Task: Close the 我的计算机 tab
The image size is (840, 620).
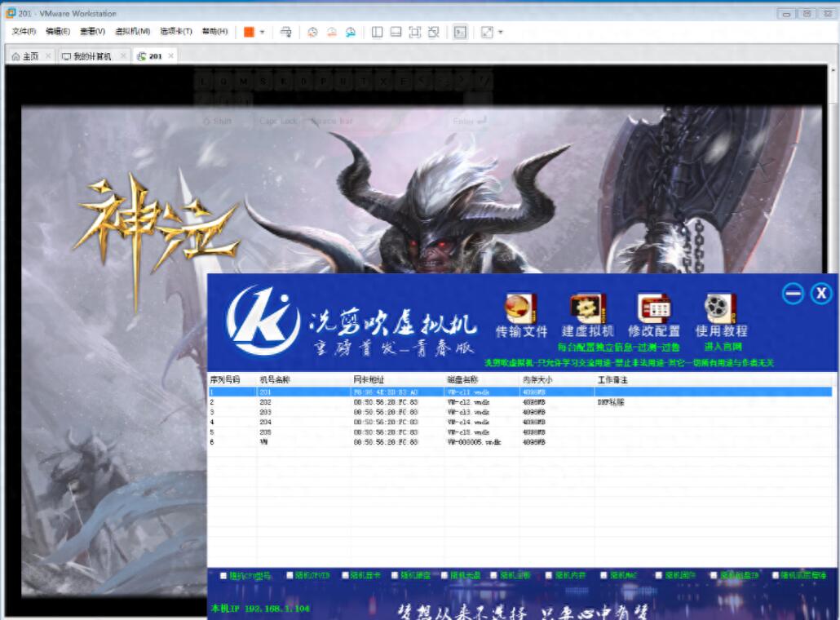Action: [x=123, y=55]
